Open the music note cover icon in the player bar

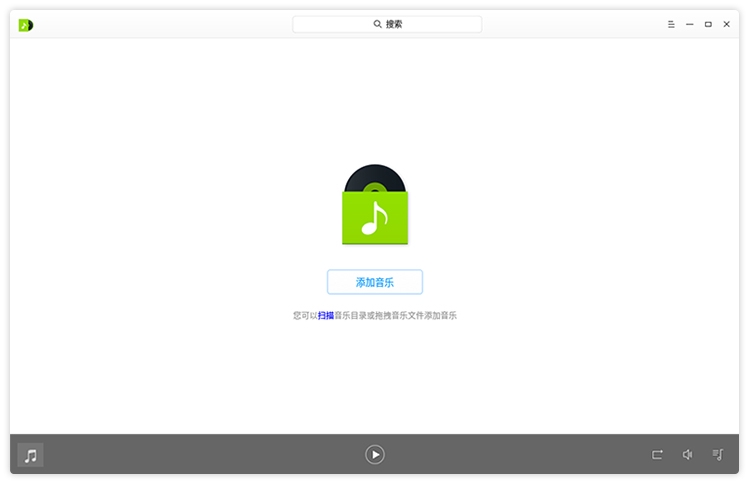pos(31,455)
